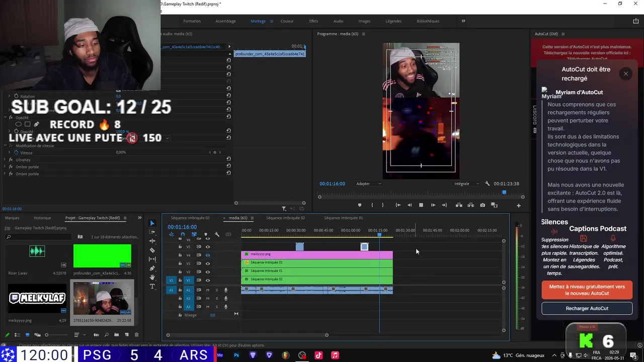644x362 pixels.
Task: Open the Séquence imbriquée 01 timeline tab
Action: [x=343, y=218]
